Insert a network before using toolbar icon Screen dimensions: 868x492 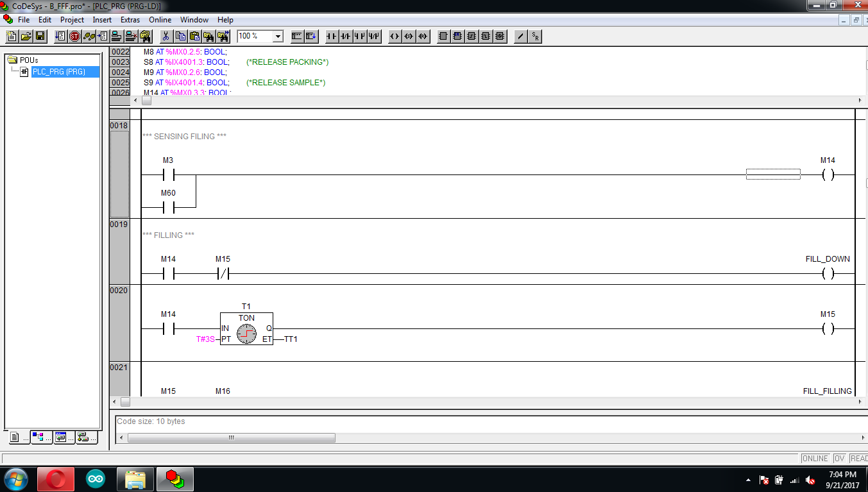coord(297,36)
